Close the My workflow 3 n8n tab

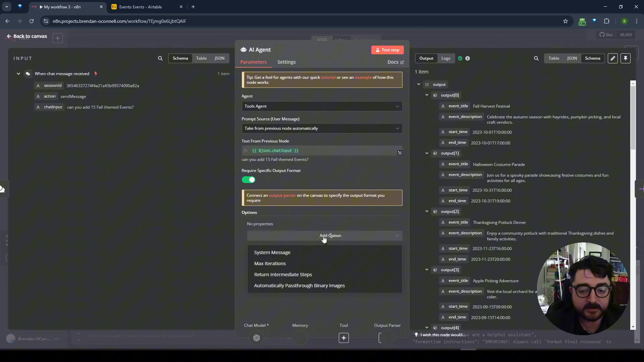pyautogui.click(x=101, y=7)
